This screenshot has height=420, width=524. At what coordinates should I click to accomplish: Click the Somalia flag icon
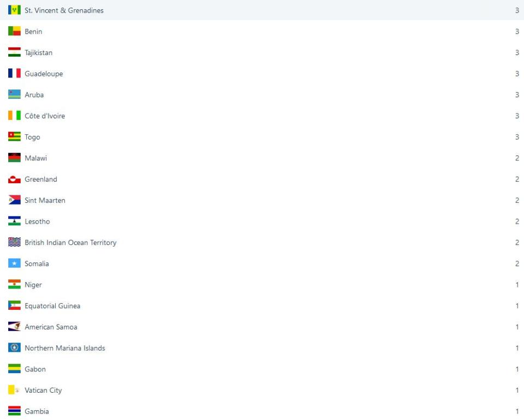[14, 264]
